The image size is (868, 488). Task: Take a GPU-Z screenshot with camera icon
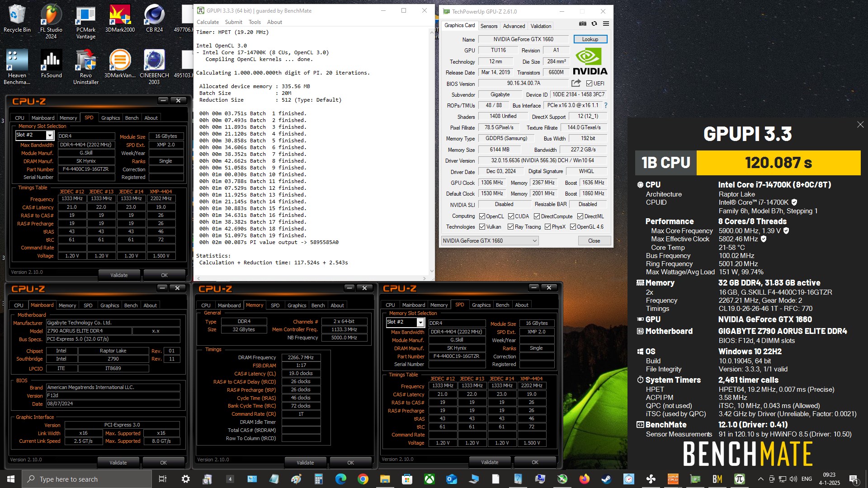pyautogui.click(x=583, y=24)
